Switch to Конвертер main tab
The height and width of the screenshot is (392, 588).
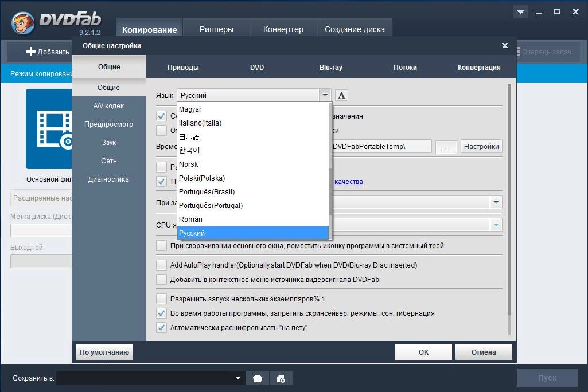click(283, 29)
